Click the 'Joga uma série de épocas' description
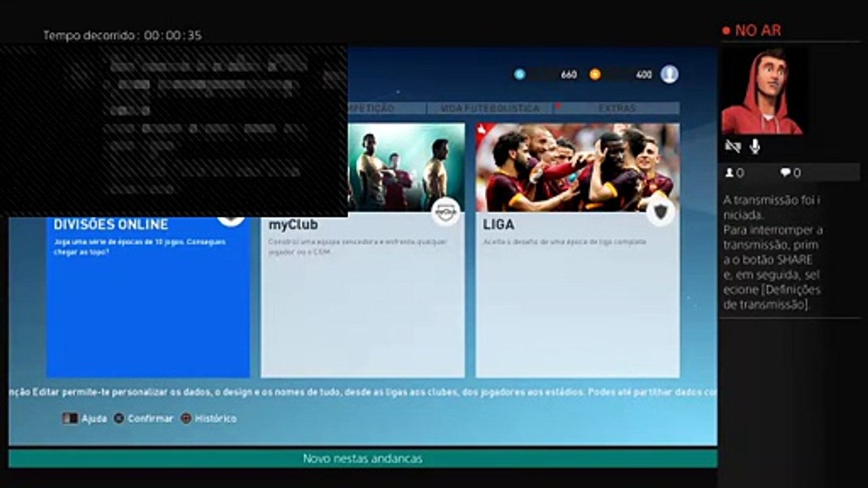Screen dimensions: 868x488 coord(139,247)
